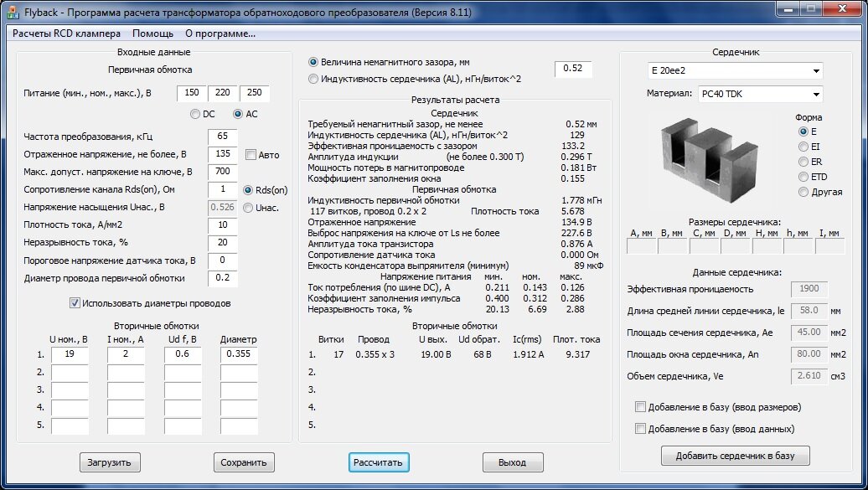Click the primary wire diameter field 0.2
This screenshot has width=868, height=490.
pyautogui.click(x=223, y=278)
